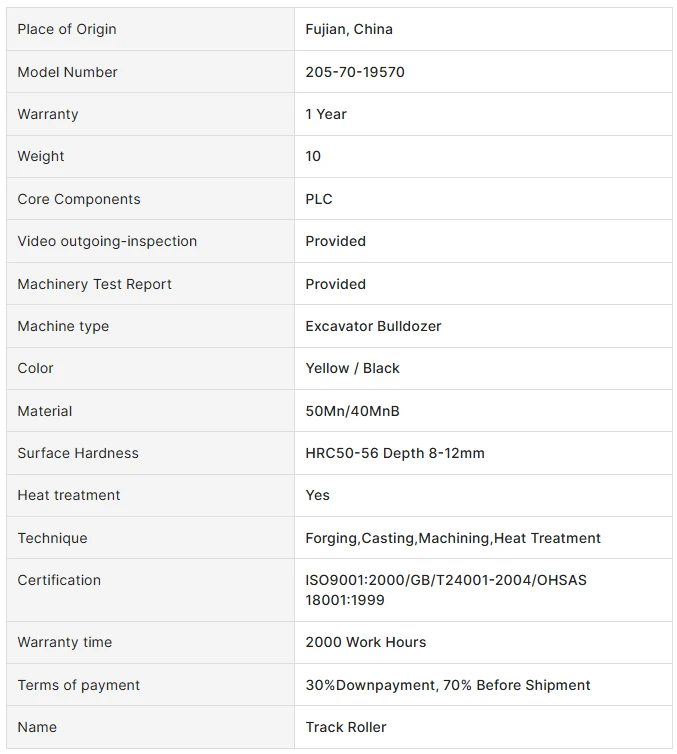677x754 pixels.
Task: Select the Fujian, China value
Action: 349,29
